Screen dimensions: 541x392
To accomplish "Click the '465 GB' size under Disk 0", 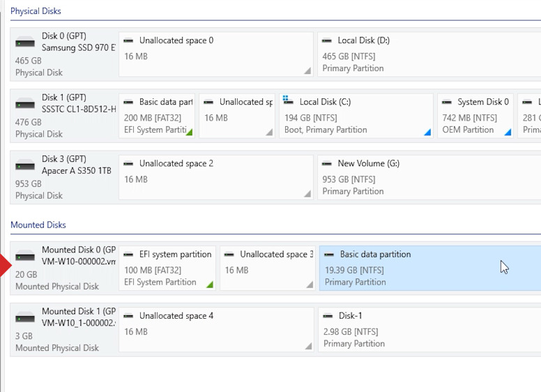I will click(x=29, y=61).
